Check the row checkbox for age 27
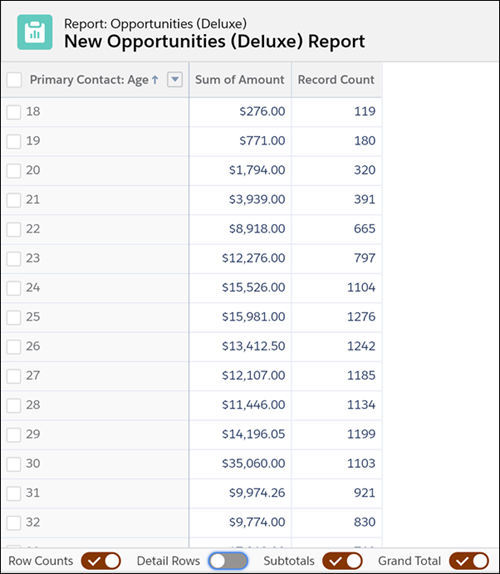Viewport: 500px width, 574px height. pyautogui.click(x=14, y=376)
